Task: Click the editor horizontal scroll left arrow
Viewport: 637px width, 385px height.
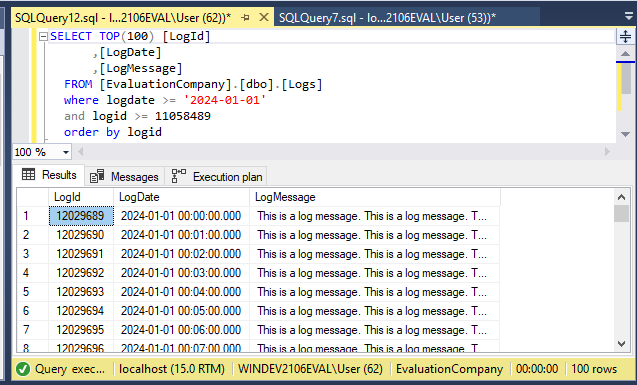Action: [x=80, y=152]
